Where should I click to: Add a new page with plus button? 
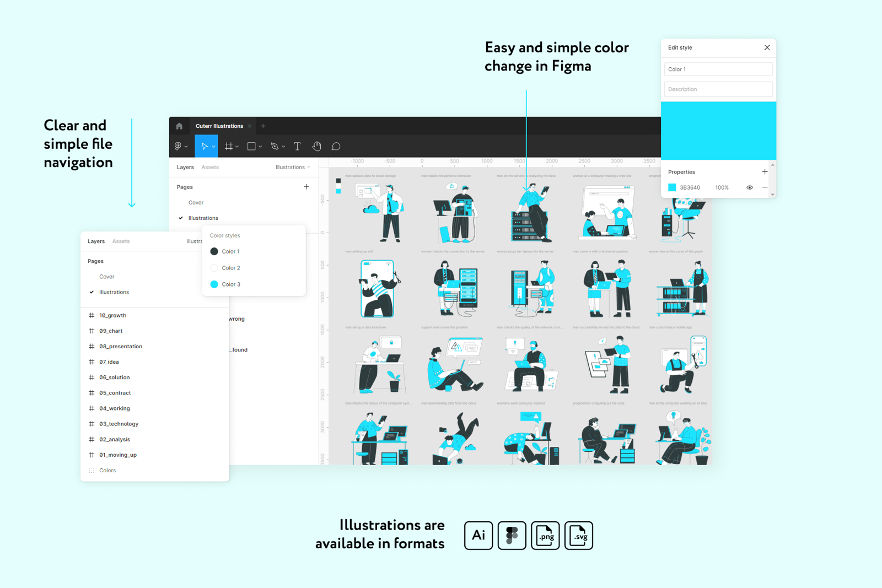[306, 187]
